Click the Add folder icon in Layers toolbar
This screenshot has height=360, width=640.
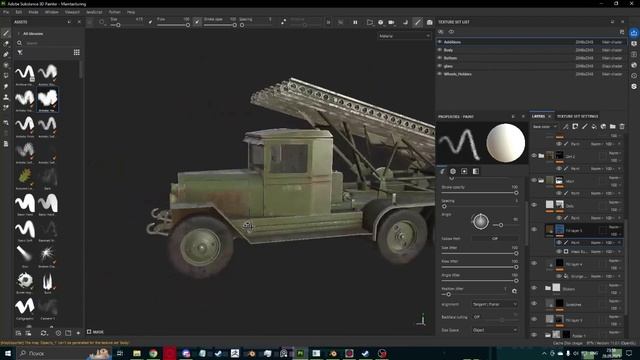(613, 127)
